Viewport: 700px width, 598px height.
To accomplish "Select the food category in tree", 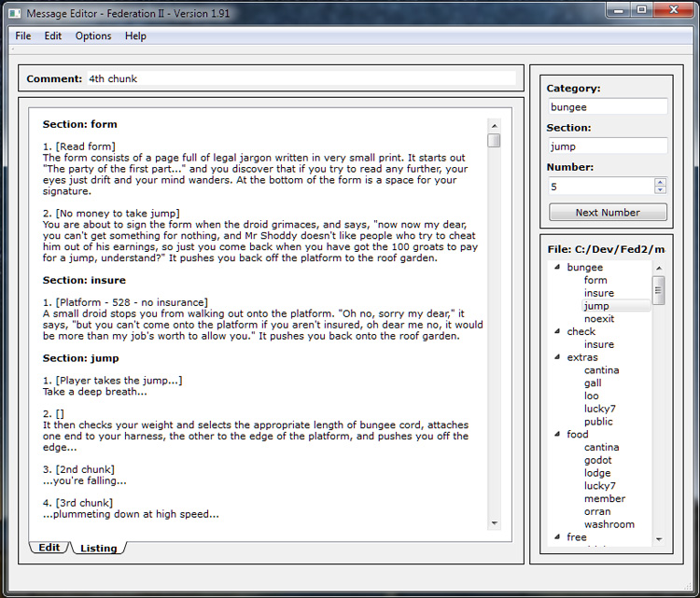I will pyautogui.click(x=577, y=434).
